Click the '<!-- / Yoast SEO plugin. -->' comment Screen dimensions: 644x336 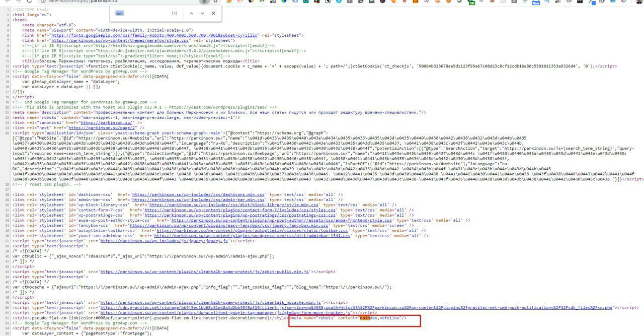click(45, 184)
